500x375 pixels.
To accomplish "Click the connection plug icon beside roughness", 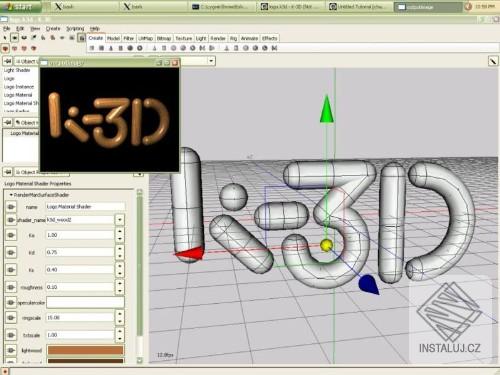I will click(11, 287).
